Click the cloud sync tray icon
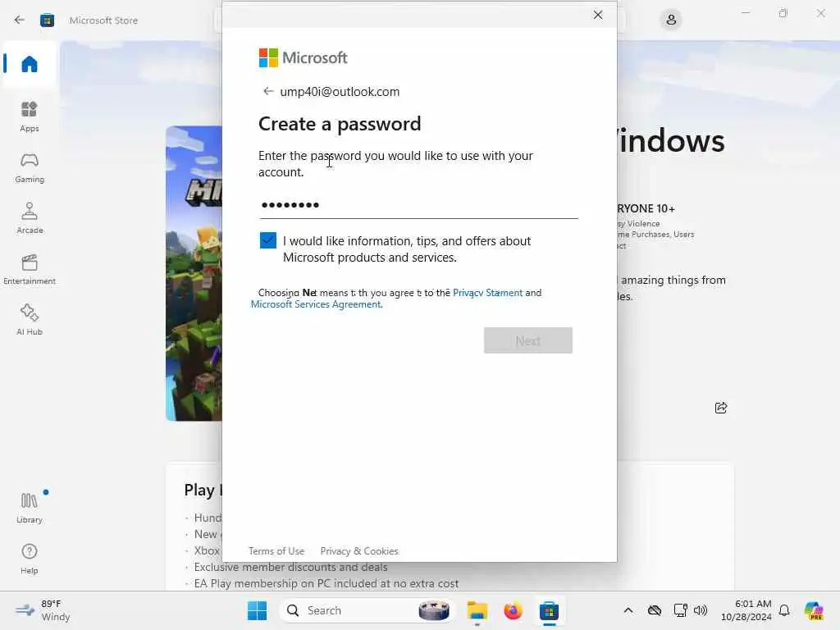The height and width of the screenshot is (630, 840). click(654, 610)
